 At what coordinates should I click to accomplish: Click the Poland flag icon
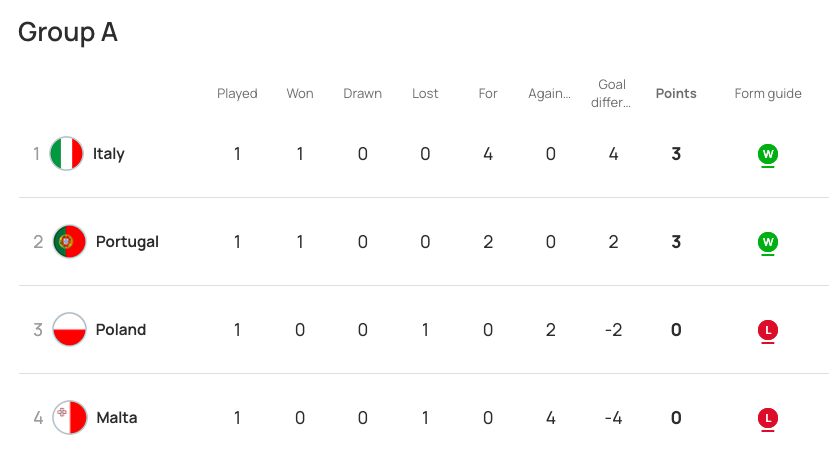pos(70,330)
